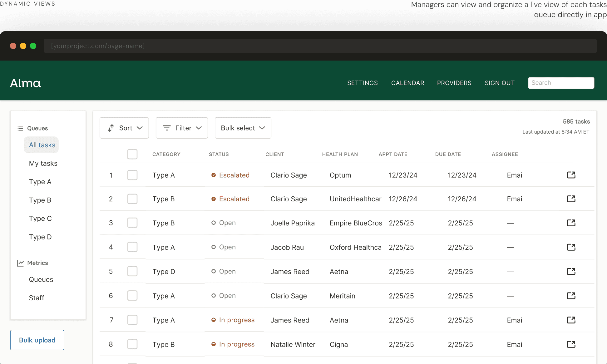Open the CALENDAR nav menu item
Image resolution: width=607 pixels, height=364 pixels.
coord(407,83)
